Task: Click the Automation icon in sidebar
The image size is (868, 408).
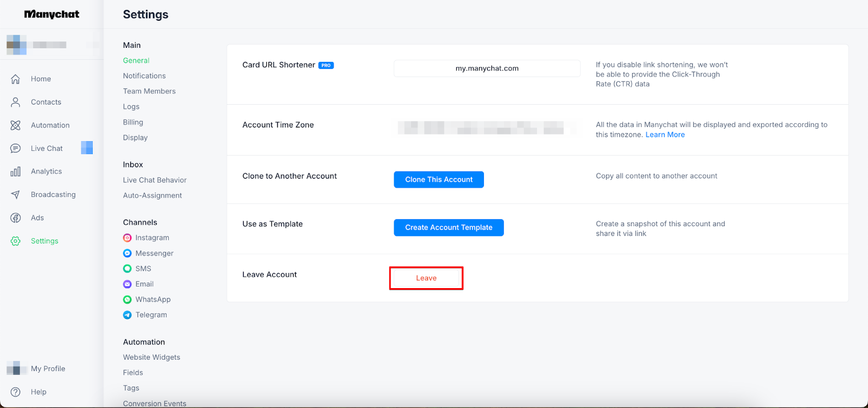Action: pyautogui.click(x=16, y=125)
